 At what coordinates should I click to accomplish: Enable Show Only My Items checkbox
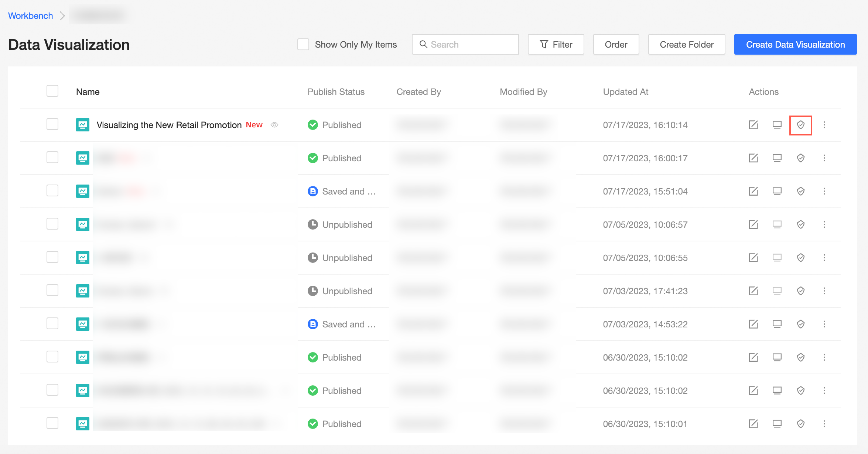point(303,45)
